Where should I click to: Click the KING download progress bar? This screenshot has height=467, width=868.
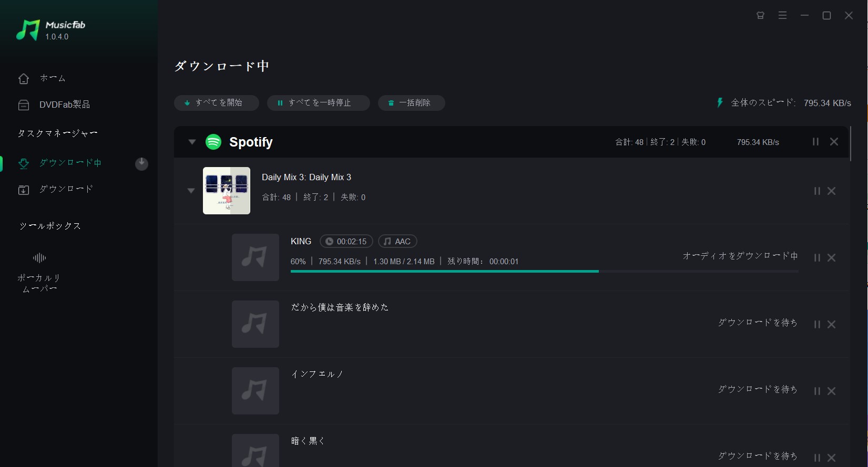[x=544, y=271]
